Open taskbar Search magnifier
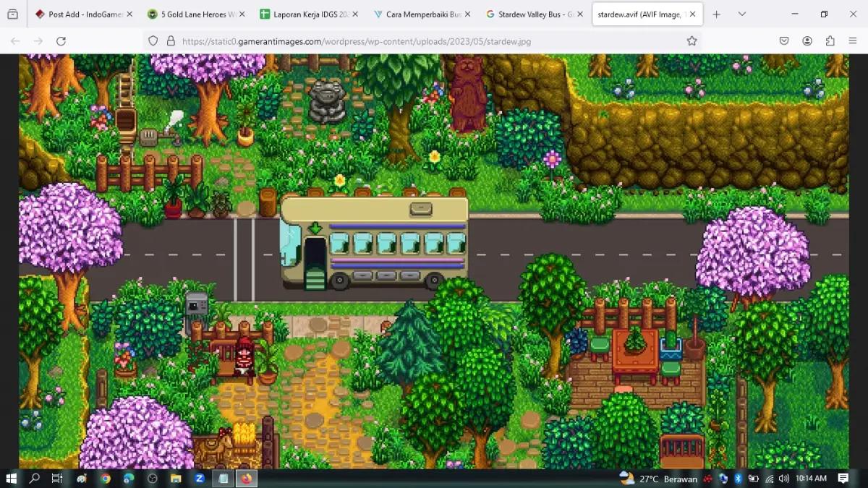 pos(35,479)
